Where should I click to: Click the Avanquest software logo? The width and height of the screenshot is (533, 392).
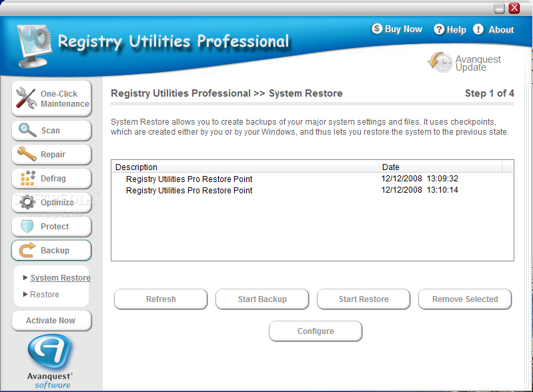(50, 361)
